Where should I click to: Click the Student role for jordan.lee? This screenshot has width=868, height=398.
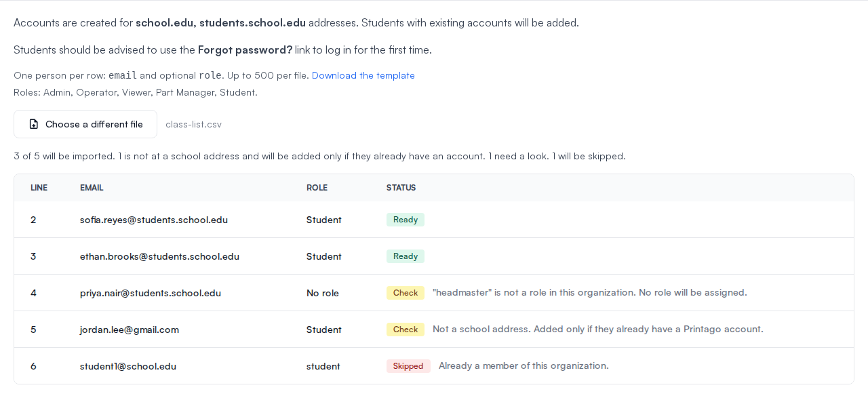pos(324,330)
